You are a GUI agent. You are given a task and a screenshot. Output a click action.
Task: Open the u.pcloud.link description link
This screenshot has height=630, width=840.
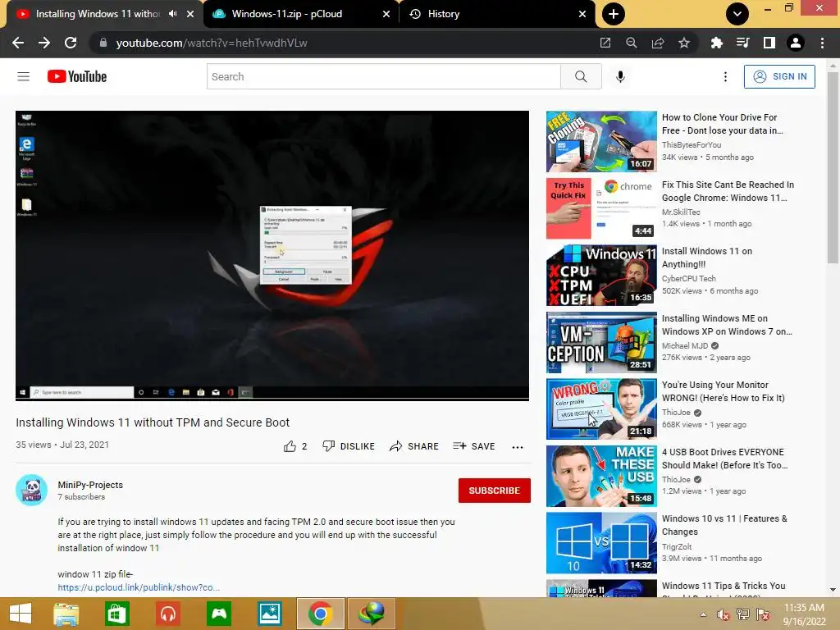pos(139,587)
